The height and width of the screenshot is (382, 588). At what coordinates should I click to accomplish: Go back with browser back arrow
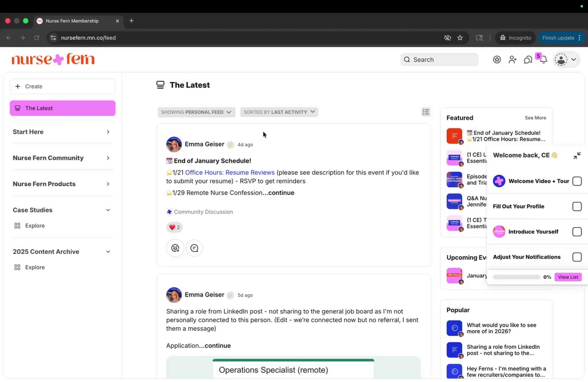coord(8,38)
